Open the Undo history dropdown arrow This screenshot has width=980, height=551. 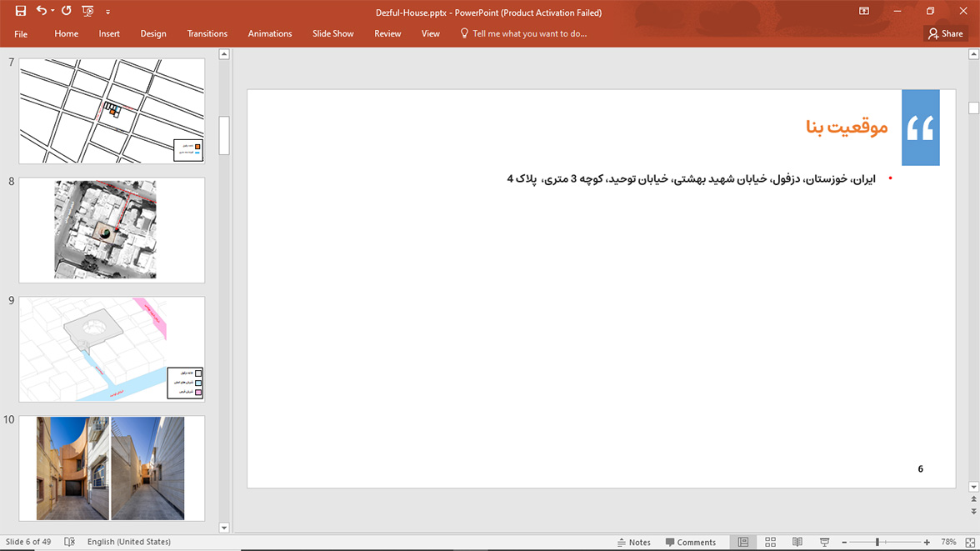52,12
